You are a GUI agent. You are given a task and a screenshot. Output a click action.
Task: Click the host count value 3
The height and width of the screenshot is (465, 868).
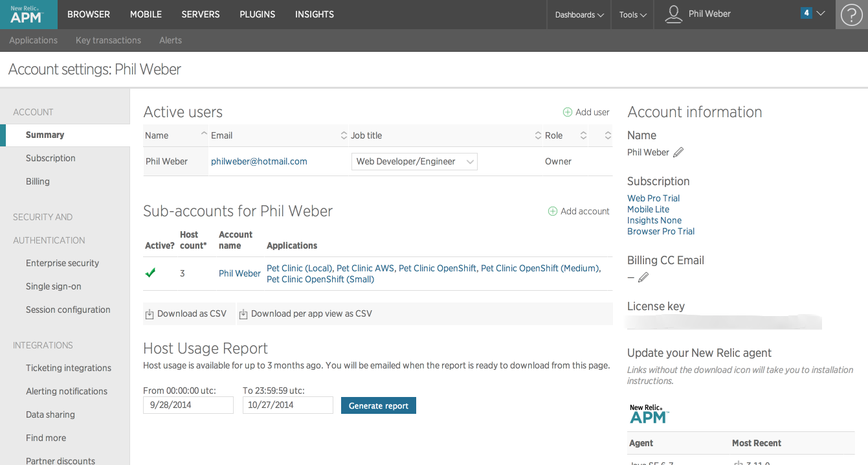click(x=183, y=273)
